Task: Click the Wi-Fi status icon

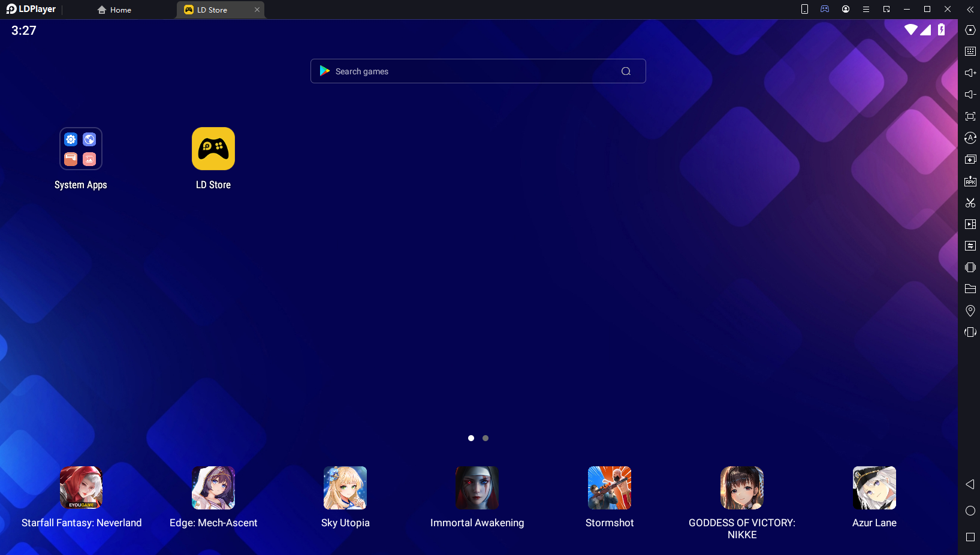Action: pyautogui.click(x=911, y=29)
